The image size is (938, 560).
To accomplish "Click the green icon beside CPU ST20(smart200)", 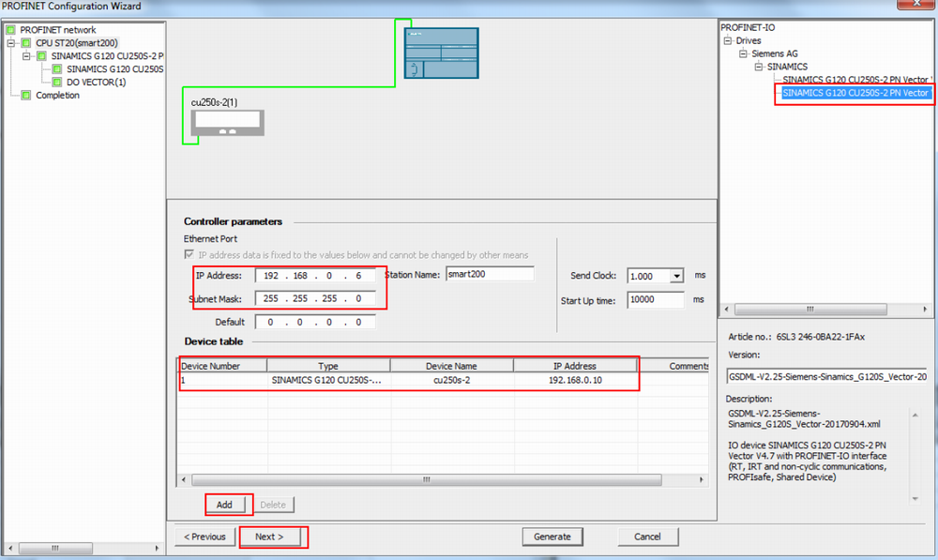I will click(x=26, y=43).
